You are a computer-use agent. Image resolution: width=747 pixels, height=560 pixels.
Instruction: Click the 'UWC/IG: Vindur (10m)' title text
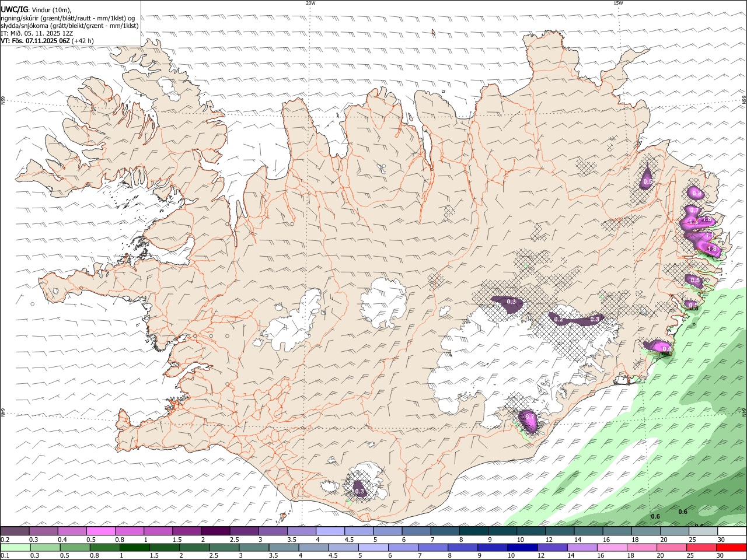[36, 10]
